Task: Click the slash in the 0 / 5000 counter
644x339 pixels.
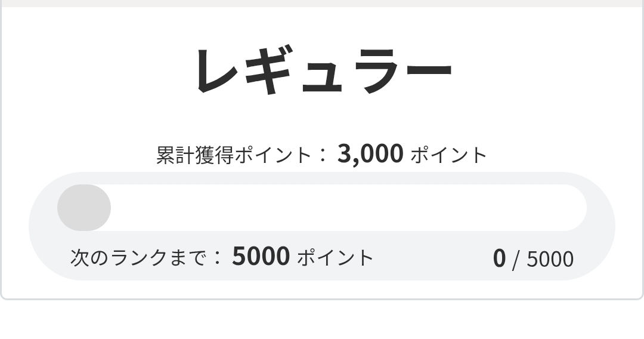Action: (x=516, y=259)
